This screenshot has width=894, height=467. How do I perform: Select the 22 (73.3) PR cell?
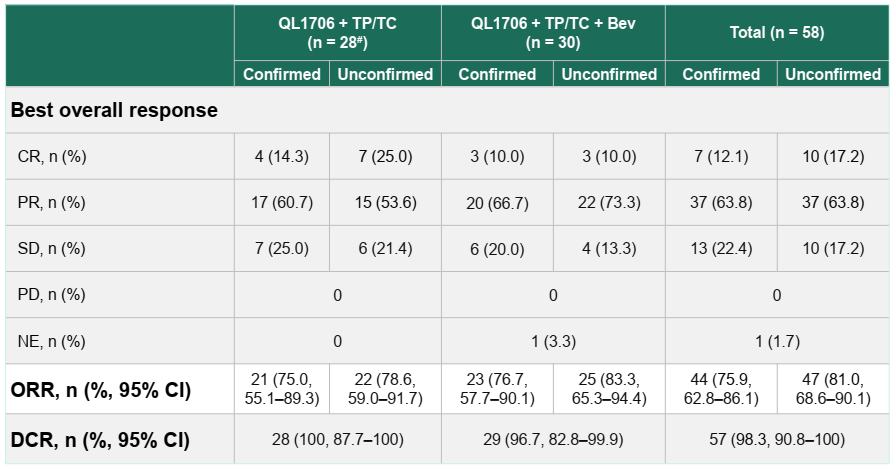609,203
